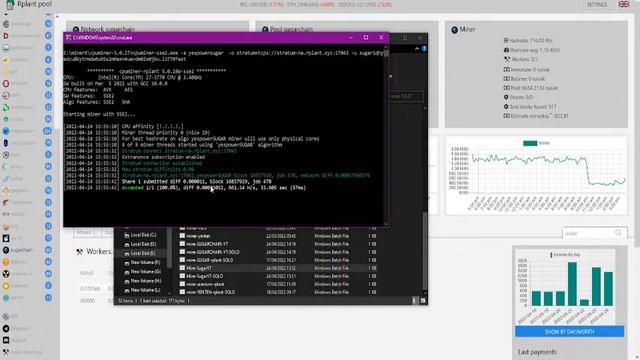The image size is (640, 360).
Task: Click the Network sugarchain panel icon
Action: point(76,29)
